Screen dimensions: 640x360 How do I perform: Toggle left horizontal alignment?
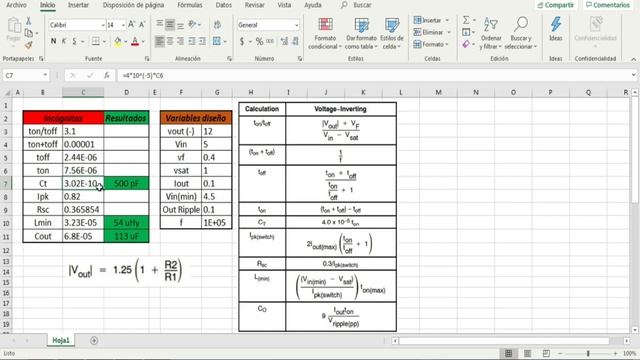160,41
